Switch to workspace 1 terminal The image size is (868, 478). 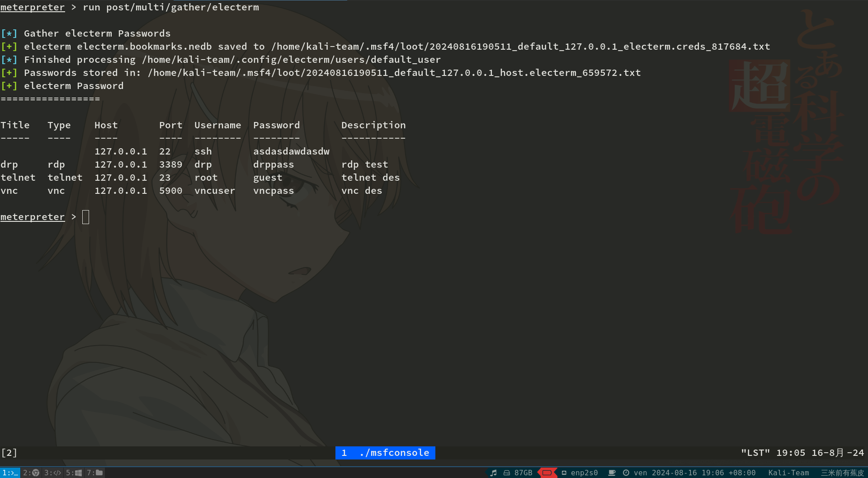[10, 473]
